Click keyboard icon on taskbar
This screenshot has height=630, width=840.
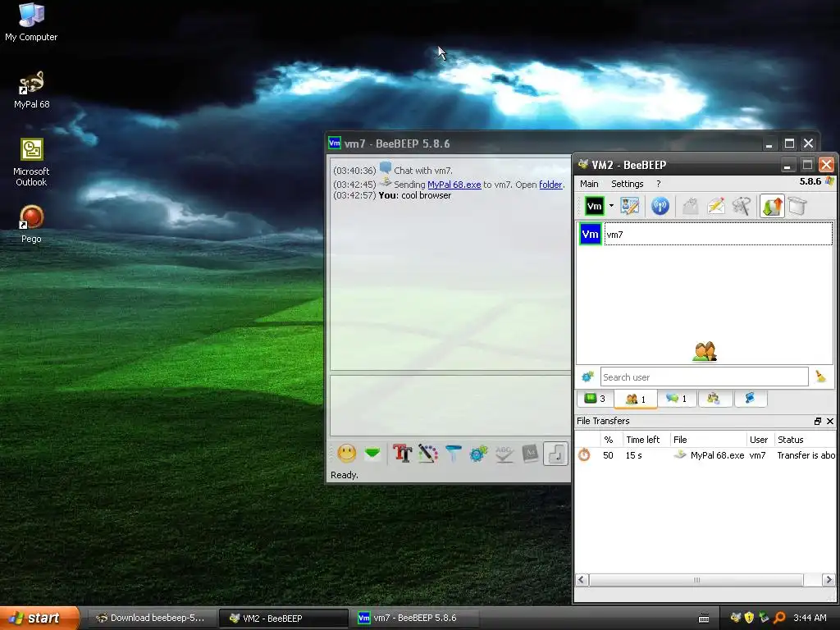(x=704, y=619)
